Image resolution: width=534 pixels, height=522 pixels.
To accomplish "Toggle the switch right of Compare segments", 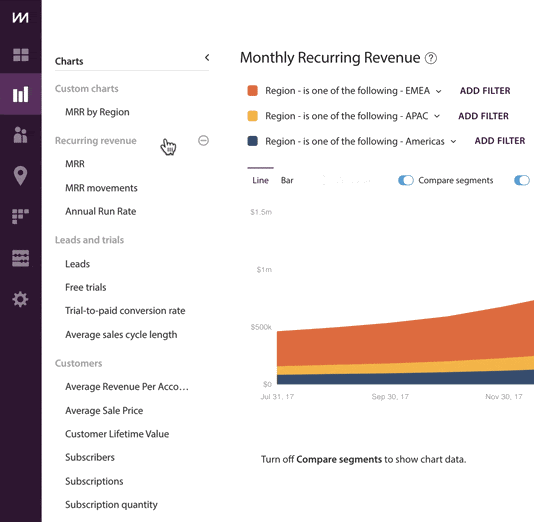I will pos(522,180).
